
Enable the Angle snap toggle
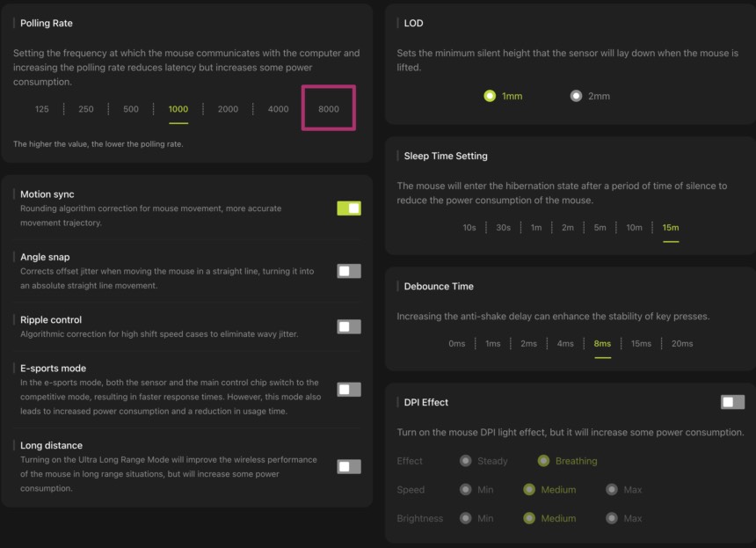click(x=348, y=271)
